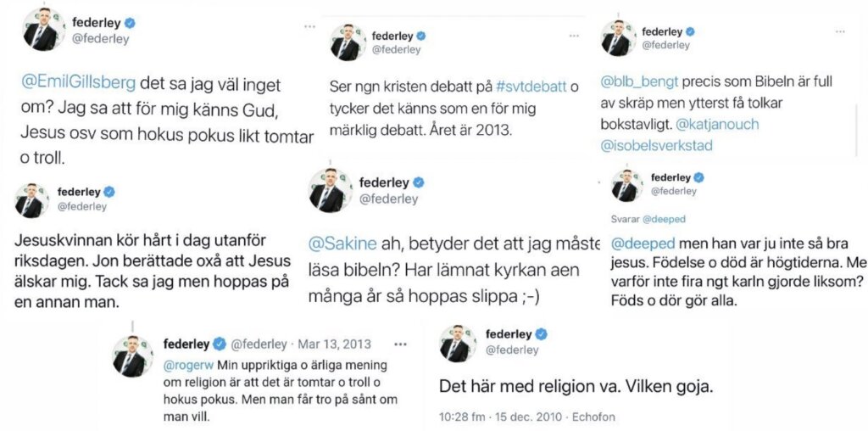
Task: Open the more options menu on the @EmilGillsberg tweet
Action: pos(309,27)
